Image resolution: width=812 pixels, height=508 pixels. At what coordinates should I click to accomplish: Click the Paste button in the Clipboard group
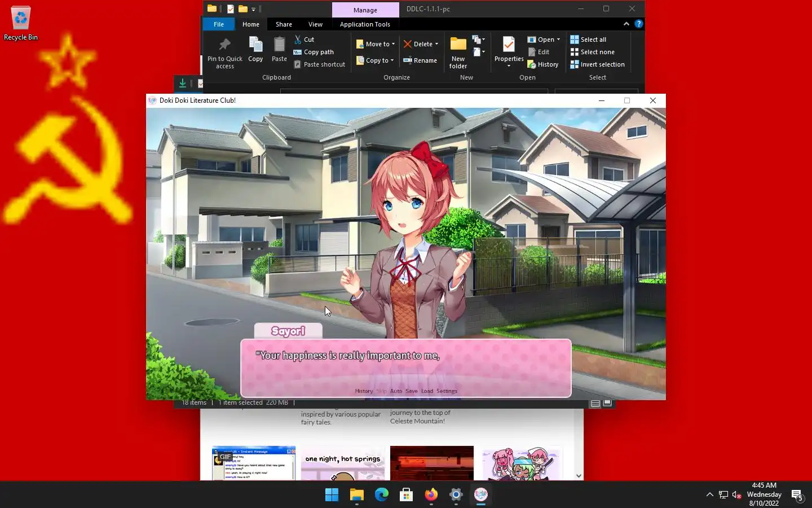tap(279, 50)
